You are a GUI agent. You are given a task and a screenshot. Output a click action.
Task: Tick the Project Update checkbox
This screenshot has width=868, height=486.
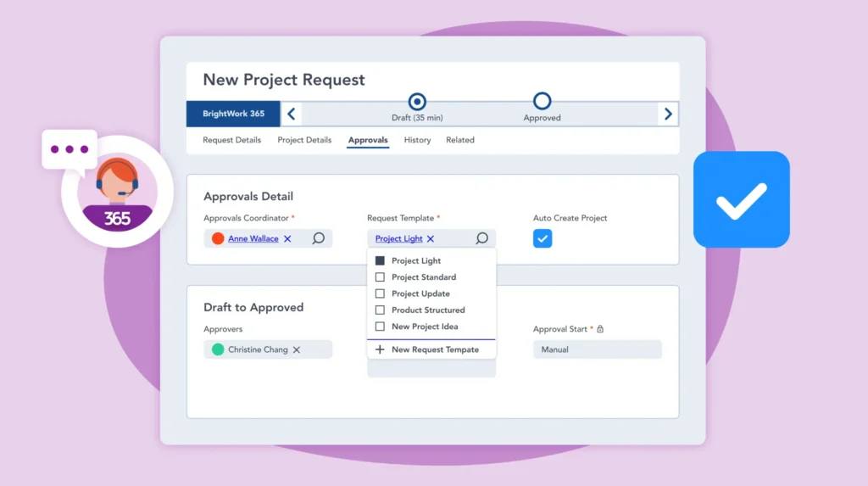(380, 293)
